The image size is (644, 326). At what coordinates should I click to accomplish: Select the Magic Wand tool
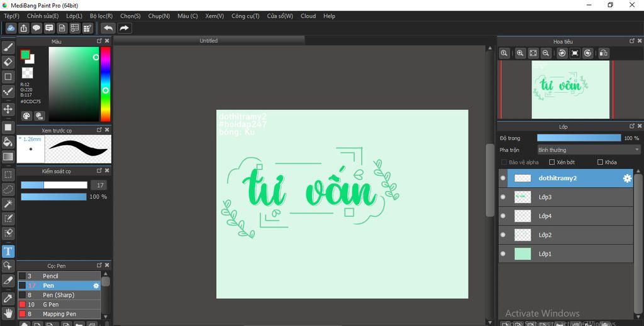[x=8, y=204]
